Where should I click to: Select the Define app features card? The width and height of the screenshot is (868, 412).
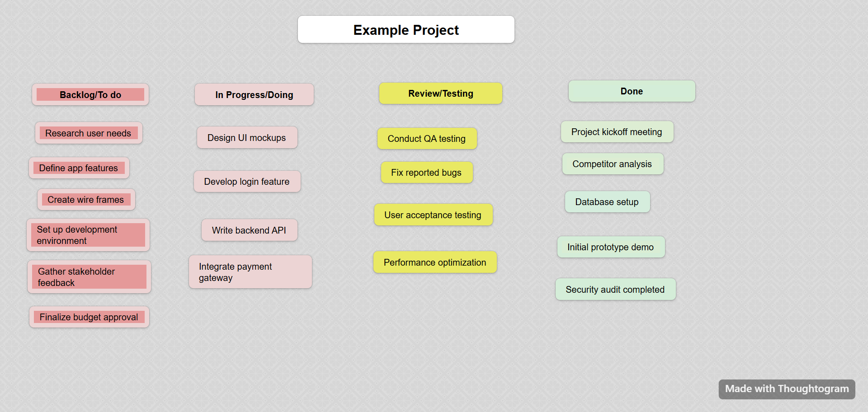coord(79,168)
